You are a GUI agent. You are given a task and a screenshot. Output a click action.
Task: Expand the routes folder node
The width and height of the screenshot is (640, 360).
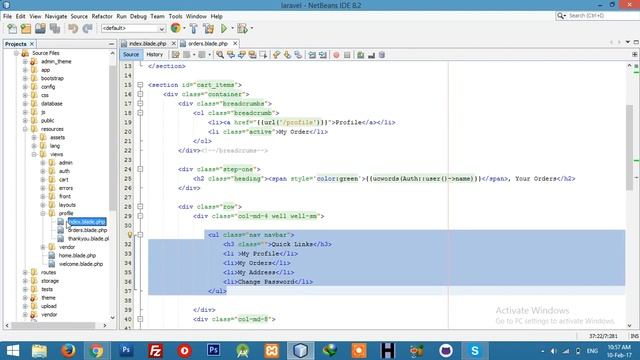(x=25, y=272)
